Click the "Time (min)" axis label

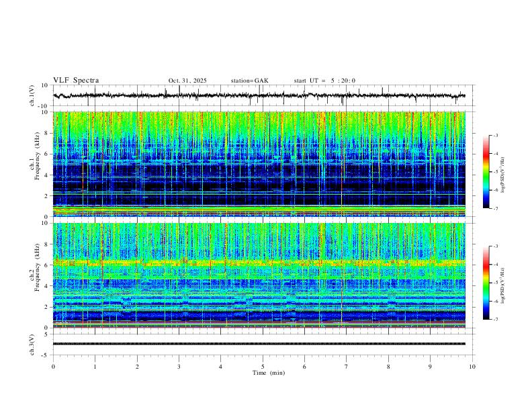point(269,373)
